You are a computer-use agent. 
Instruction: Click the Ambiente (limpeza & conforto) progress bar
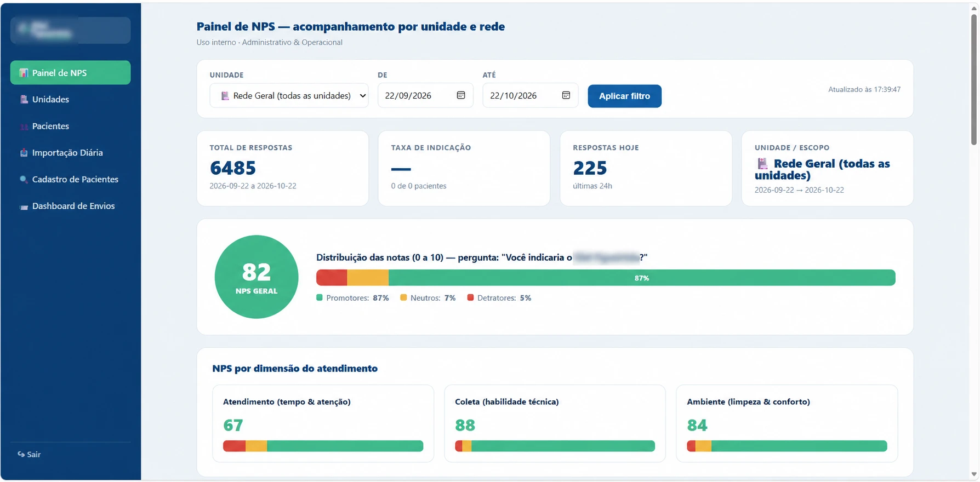(787, 446)
